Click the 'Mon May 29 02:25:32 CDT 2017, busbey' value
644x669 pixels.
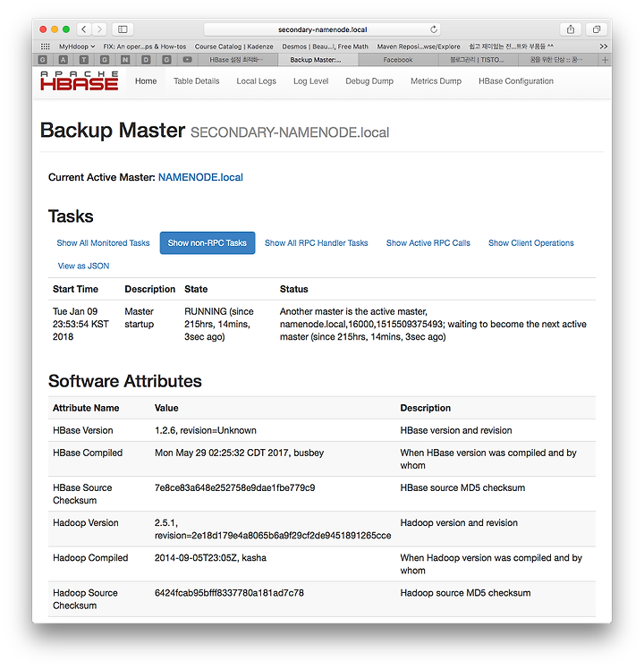point(240,453)
